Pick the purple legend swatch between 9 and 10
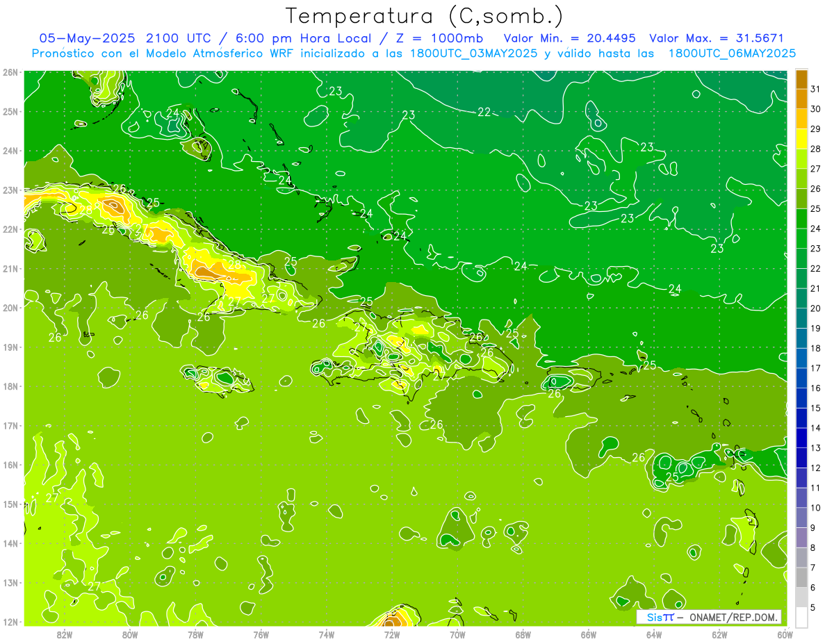Image resolution: width=834 pixels, height=644 pixels. point(801,518)
